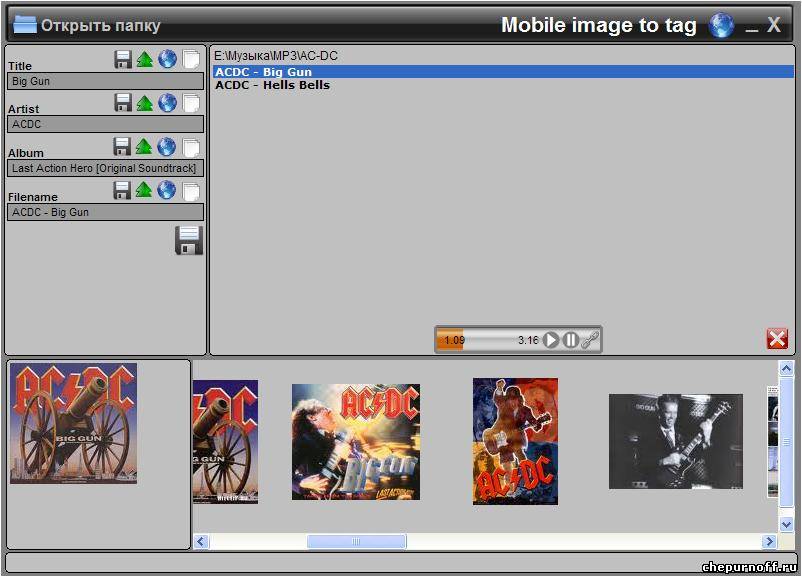Click the red X button in file panel
The width and height of the screenshot is (802, 577).
pyautogui.click(x=777, y=339)
